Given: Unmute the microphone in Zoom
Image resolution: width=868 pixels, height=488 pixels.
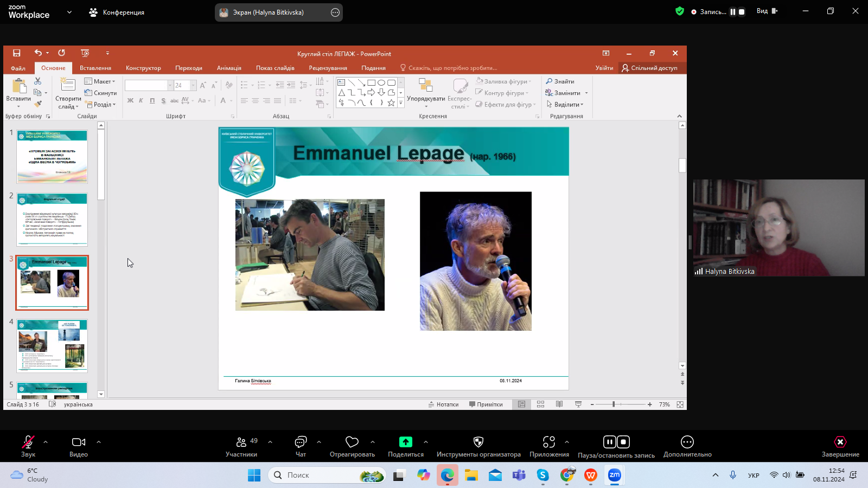Looking at the screenshot, I should click(28, 442).
